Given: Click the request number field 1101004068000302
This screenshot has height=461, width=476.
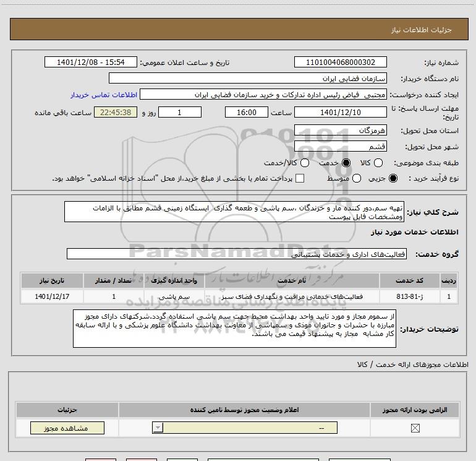Looking at the screenshot, I should click(340, 62).
